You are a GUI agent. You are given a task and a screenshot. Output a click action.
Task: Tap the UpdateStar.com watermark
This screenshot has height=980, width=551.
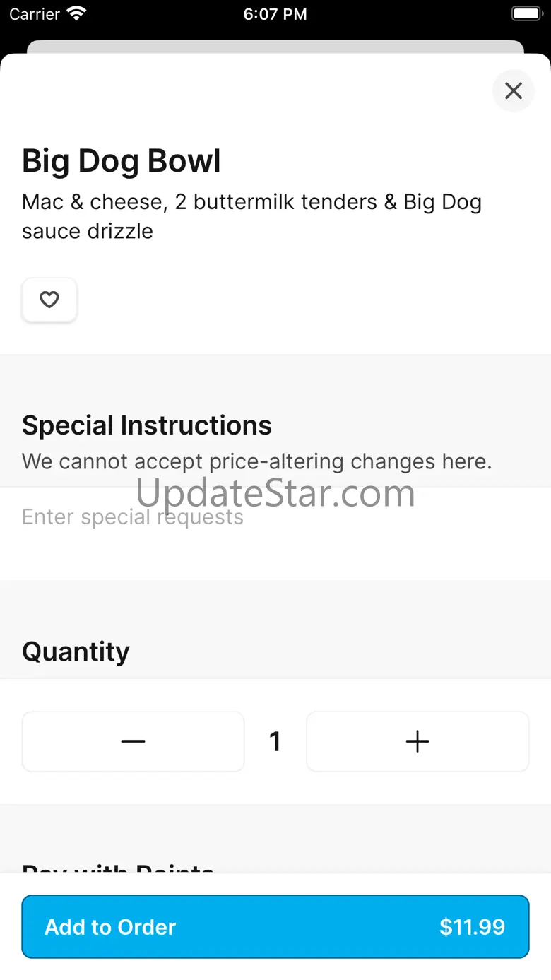coord(275,492)
